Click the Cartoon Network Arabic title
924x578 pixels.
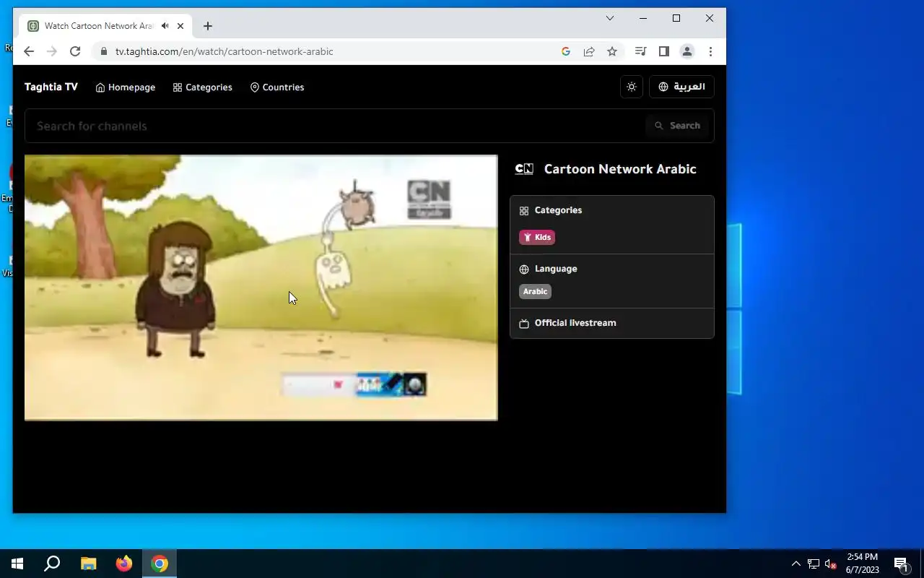click(x=620, y=169)
